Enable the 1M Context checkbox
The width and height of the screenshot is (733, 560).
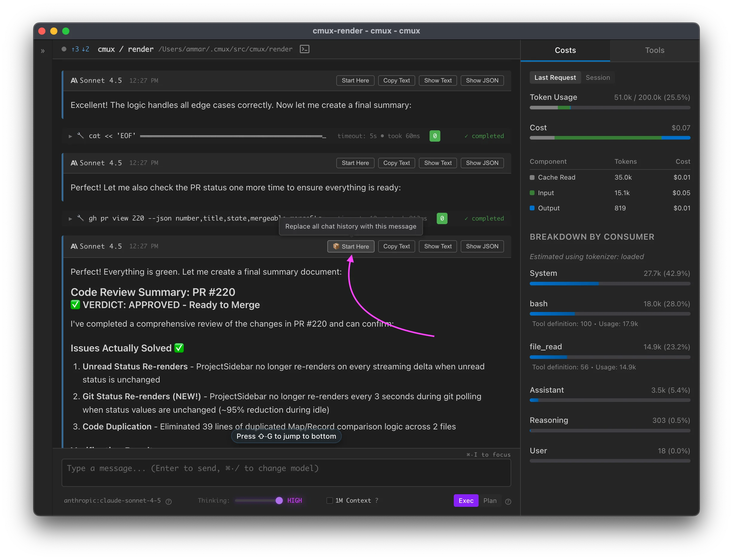329,500
